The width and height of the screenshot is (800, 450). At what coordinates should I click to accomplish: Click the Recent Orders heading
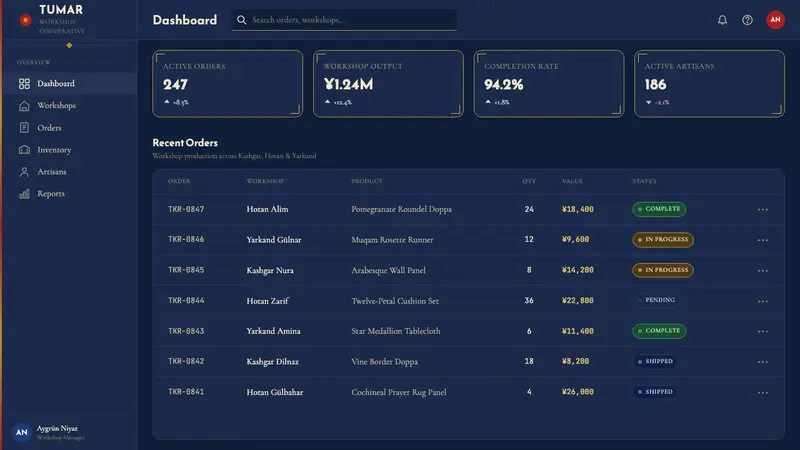click(185, 143)
